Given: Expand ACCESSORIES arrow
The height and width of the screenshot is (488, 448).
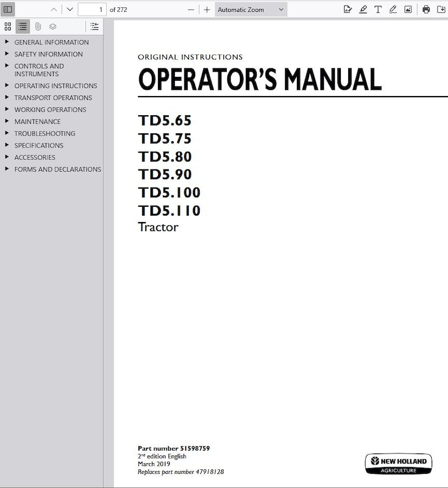Looking at the screenshot, I should tap(7, 157).
